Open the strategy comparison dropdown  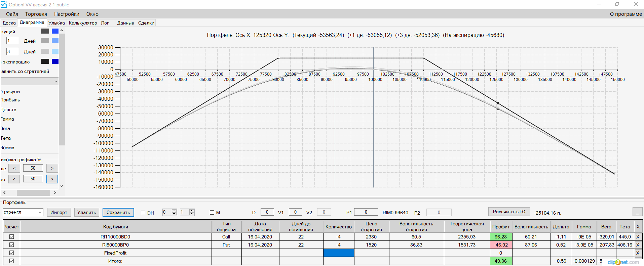point(30,81)
